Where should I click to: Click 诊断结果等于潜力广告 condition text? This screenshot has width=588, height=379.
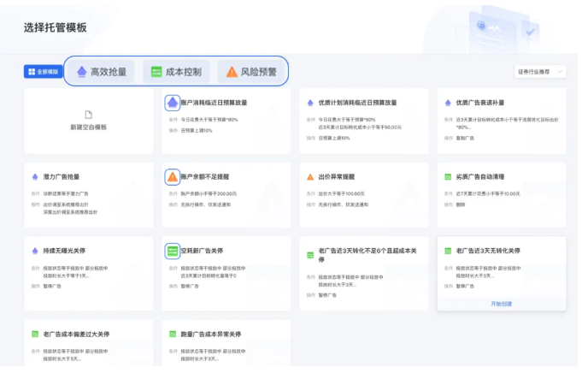(x=66, y=194)
